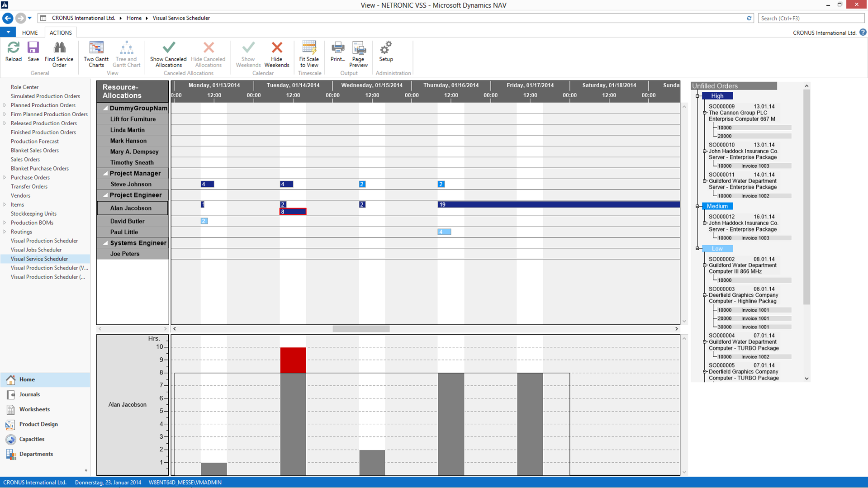Screen dimensions: 868x488
Task: Select Paul Little's 4-hour allocation bar
Action: [444, 232]
